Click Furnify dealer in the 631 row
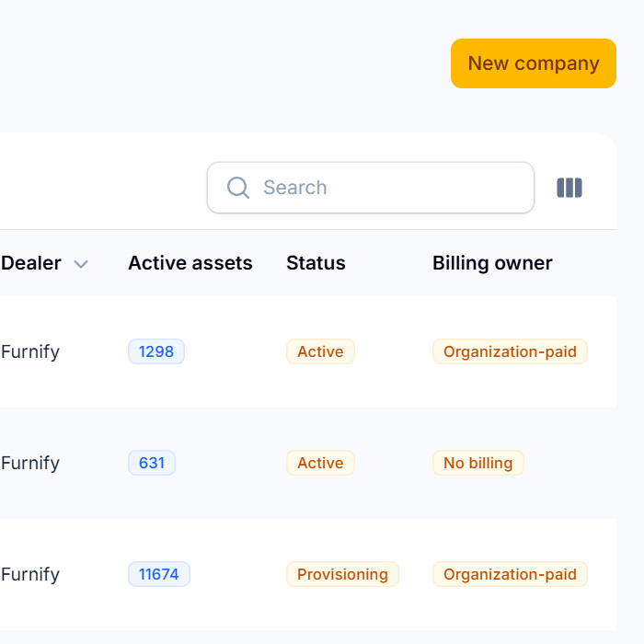 [30, 464]
